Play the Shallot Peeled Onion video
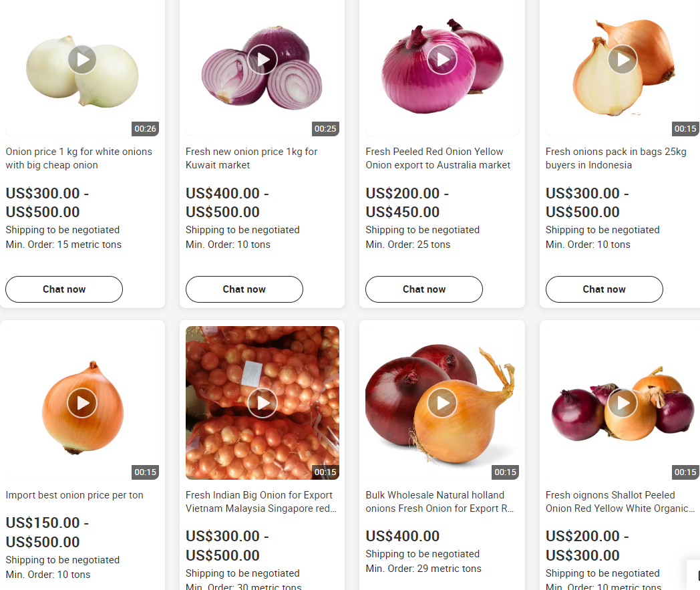700x590 pixels. (x=623, y=403)
